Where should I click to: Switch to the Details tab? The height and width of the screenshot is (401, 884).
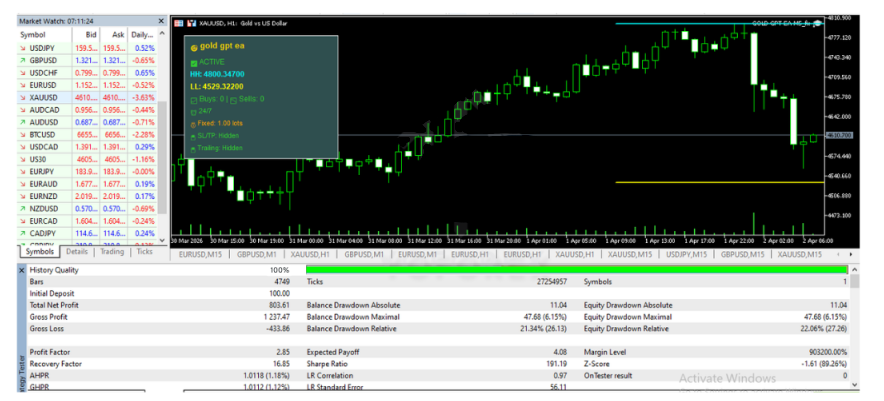[77, 252]
